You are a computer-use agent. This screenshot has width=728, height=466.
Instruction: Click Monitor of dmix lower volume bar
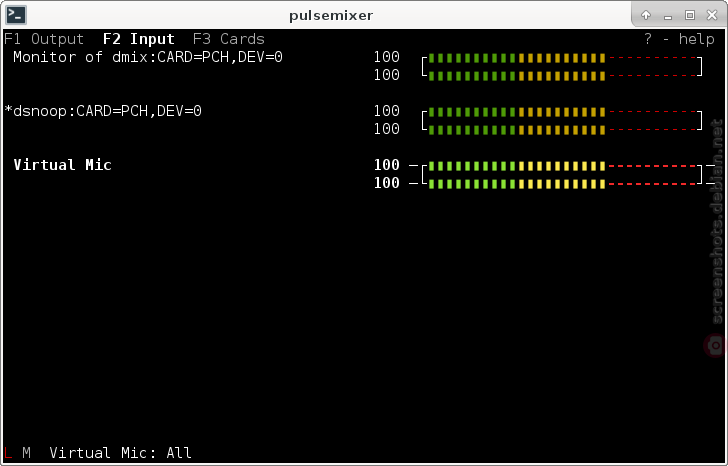click(562, 76)
